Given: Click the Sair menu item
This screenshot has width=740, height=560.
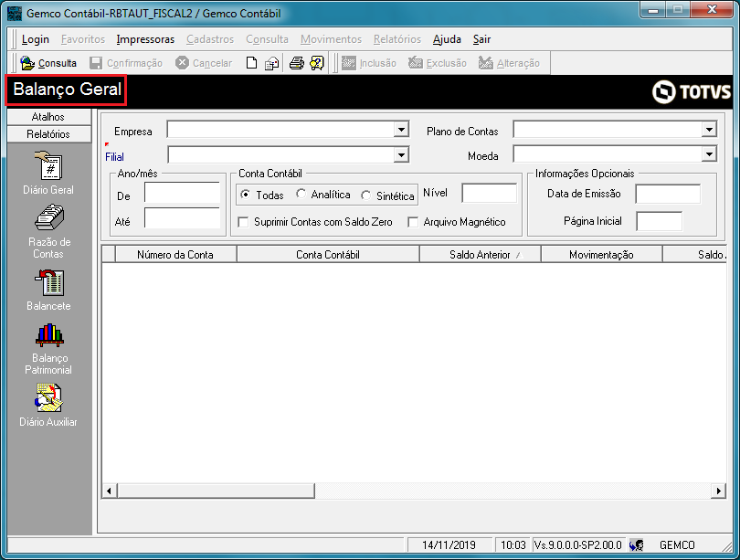Looking at the screenshot, I should (x=481, y=39).
